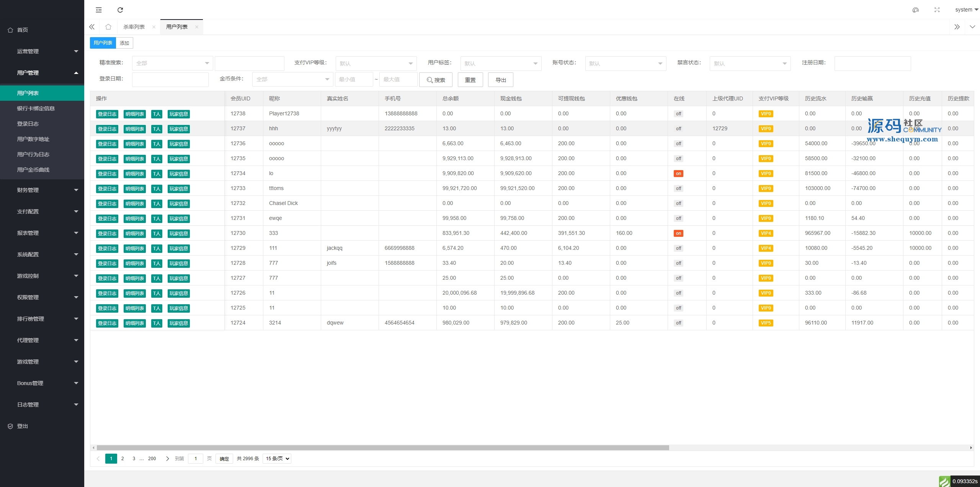Open 登录日志 in the sidebar menu
Image resolution: width=980 pixels, height=487 pixels.
click(28, 124)
